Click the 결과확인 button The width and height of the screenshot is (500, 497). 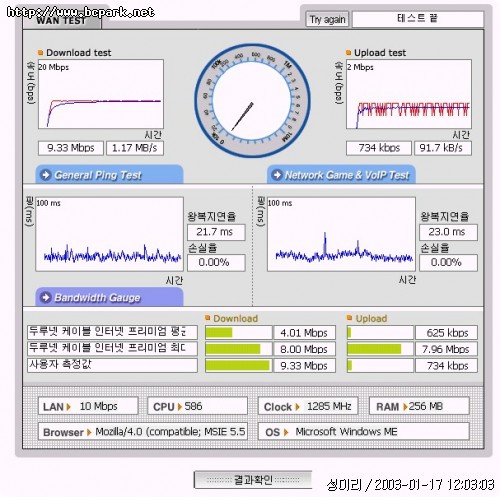pos(253,480)
